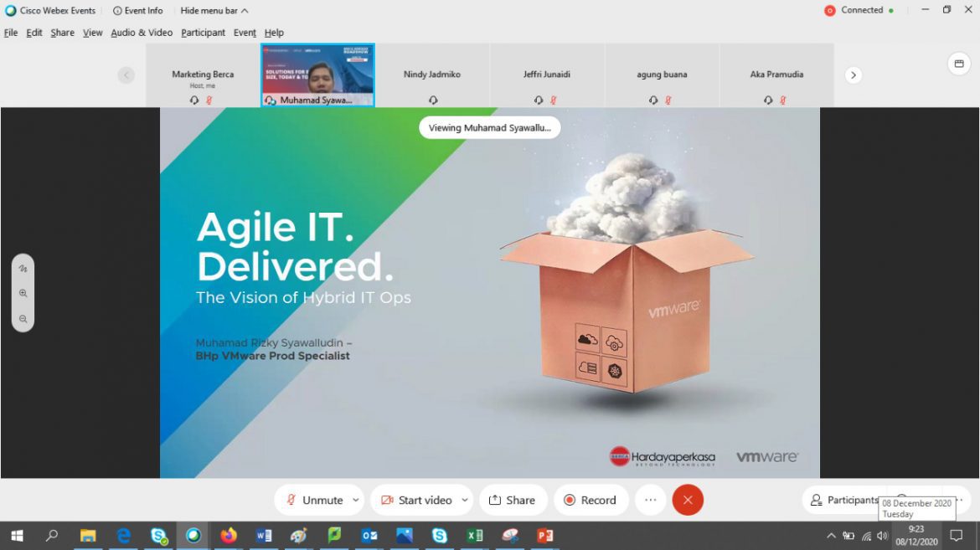Open the Audio & Video menu
Screen dimensions: 980x550
(142, 33)
